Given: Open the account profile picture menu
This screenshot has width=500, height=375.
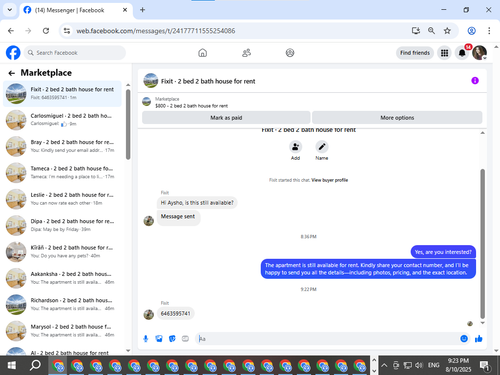Looking at the screenshot, I should (x=479, y=53).
